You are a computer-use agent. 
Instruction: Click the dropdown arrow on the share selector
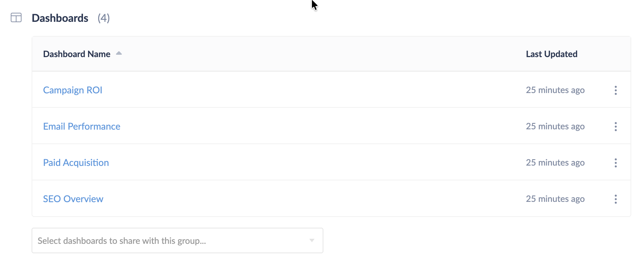click(x=312, y=240)
